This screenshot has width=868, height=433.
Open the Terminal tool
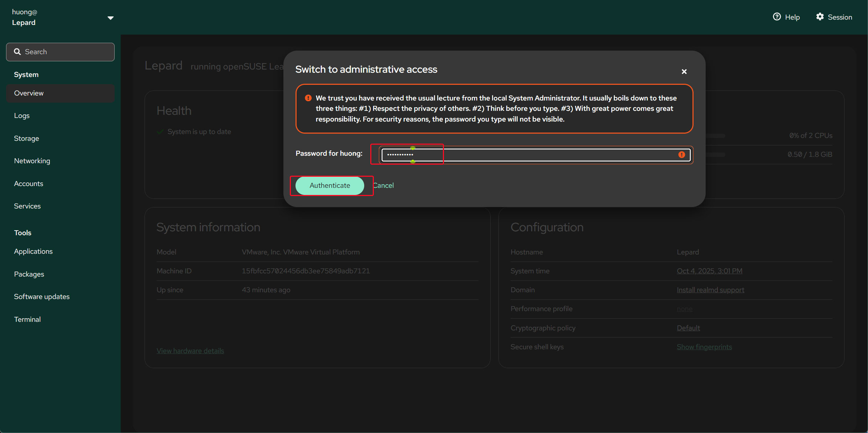(x=27, y=319)
